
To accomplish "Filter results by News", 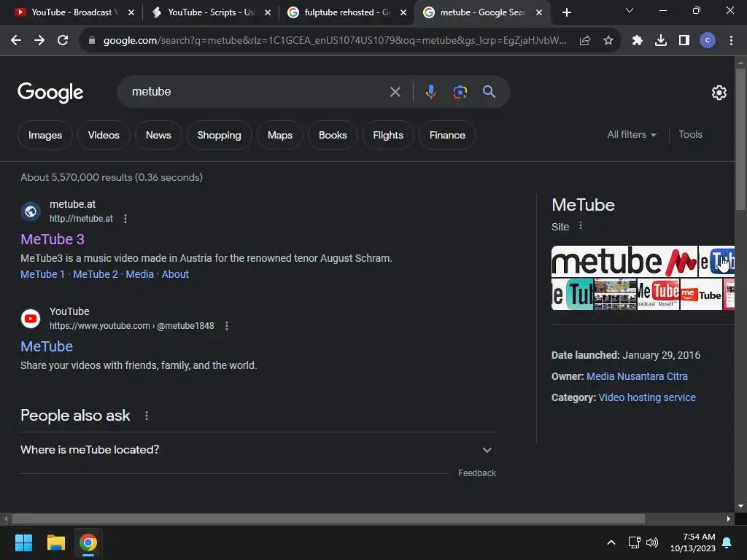I will click(158, 135).
